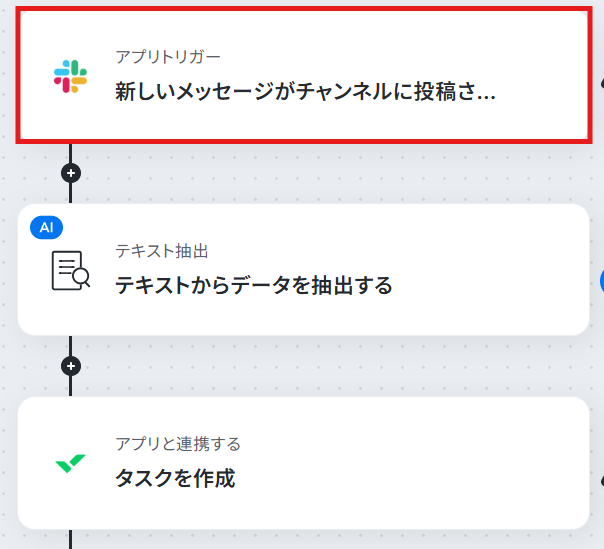Click the Slack logo icon
Screen dimensions: 604x549
tap(70, 76)
